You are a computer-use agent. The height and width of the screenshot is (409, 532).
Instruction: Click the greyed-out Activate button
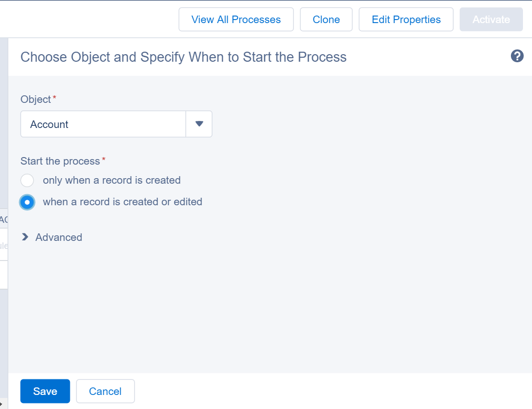pyautogui.click(x=491, y=20)
